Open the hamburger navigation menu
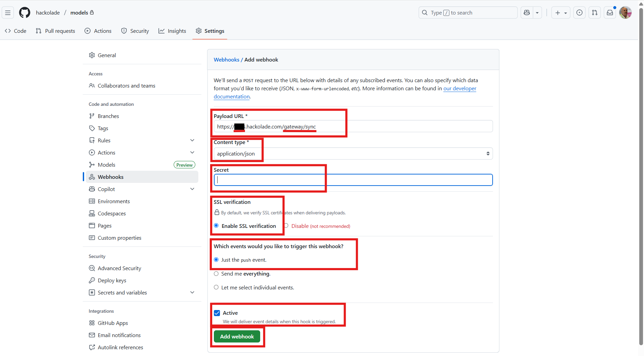 point(7,13)
